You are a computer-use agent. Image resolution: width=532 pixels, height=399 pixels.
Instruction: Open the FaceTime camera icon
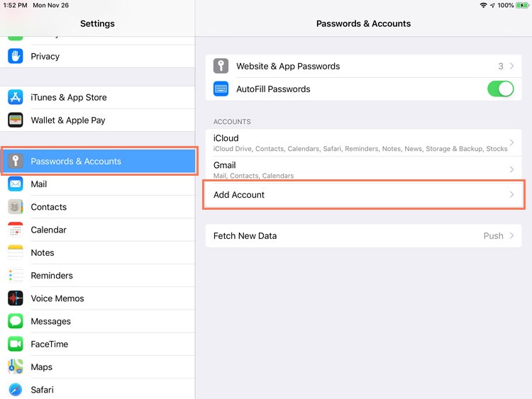(16, 344)
